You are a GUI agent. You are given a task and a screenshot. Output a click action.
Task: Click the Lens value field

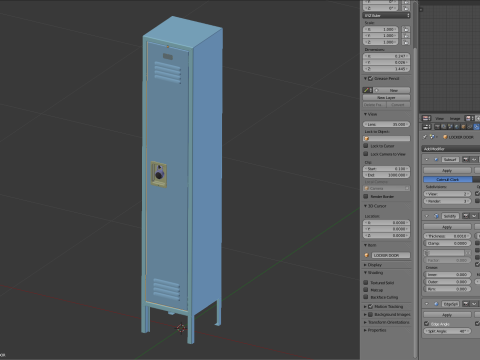pyautogui.click(x=386, y=124)
